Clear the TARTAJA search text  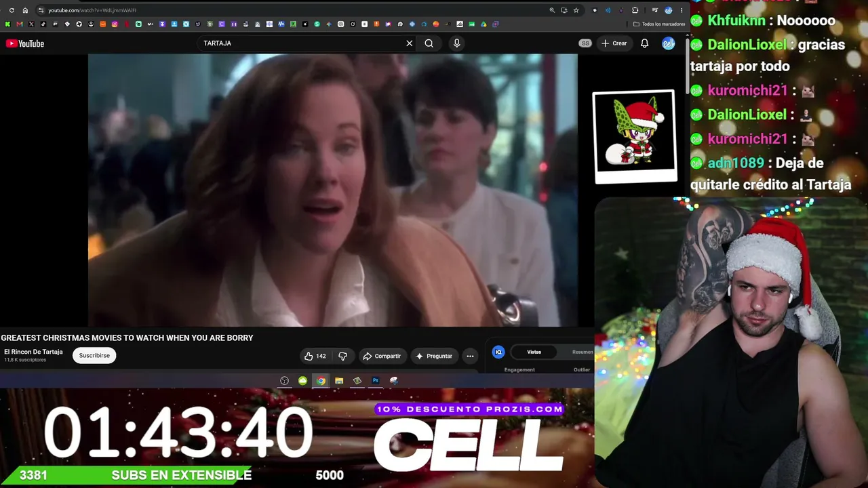(410, 43)
